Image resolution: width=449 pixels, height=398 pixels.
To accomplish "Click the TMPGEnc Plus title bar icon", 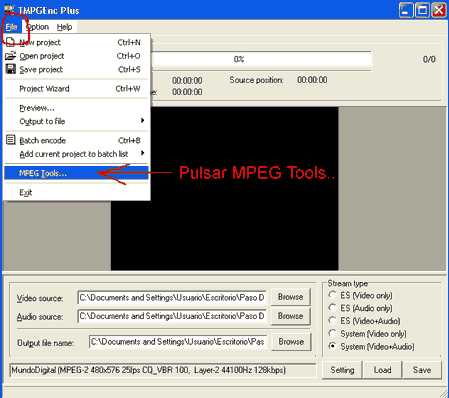I will pos(9,10).
